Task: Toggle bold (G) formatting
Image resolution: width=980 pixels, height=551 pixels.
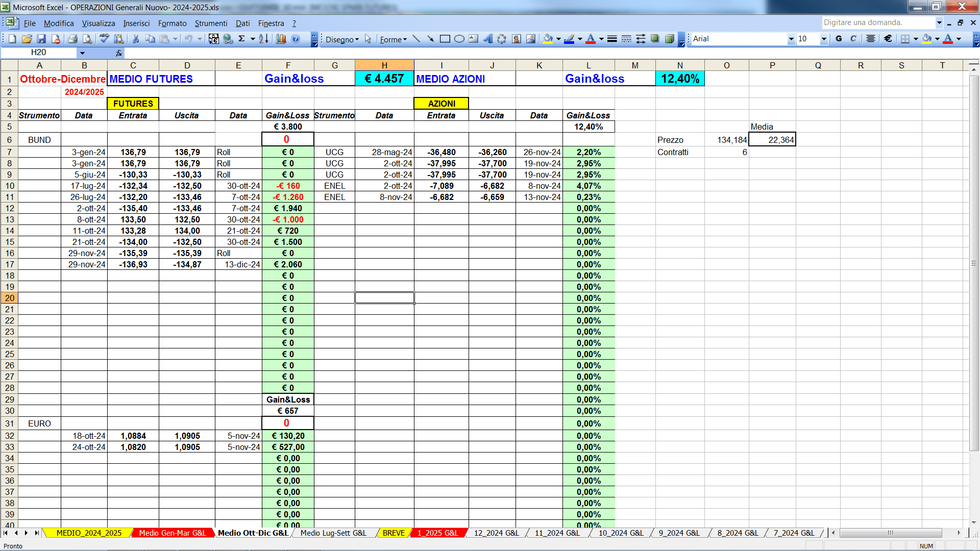Action: point(839,39)
